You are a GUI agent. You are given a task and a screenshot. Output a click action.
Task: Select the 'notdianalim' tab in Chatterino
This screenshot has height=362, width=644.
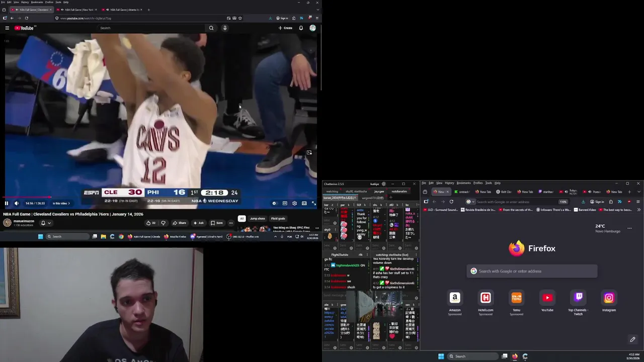click(399, 192)
